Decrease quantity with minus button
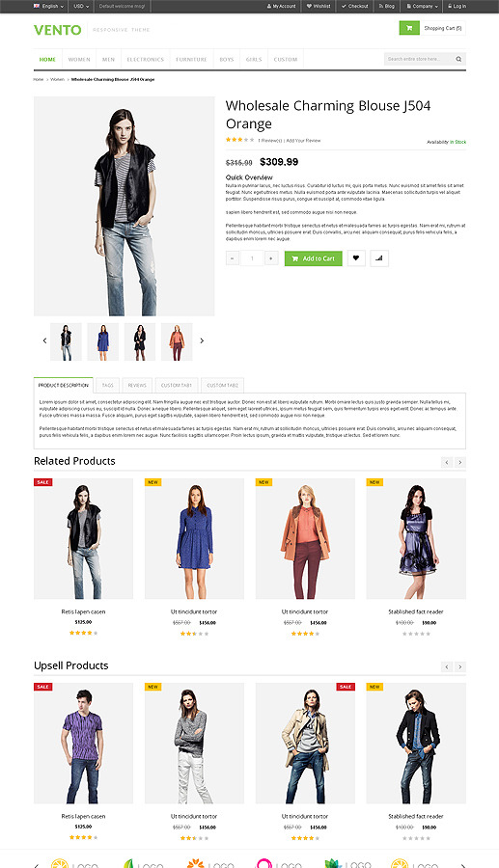The width and height of the screenshot is (499, 868). [x=233, y=258]
